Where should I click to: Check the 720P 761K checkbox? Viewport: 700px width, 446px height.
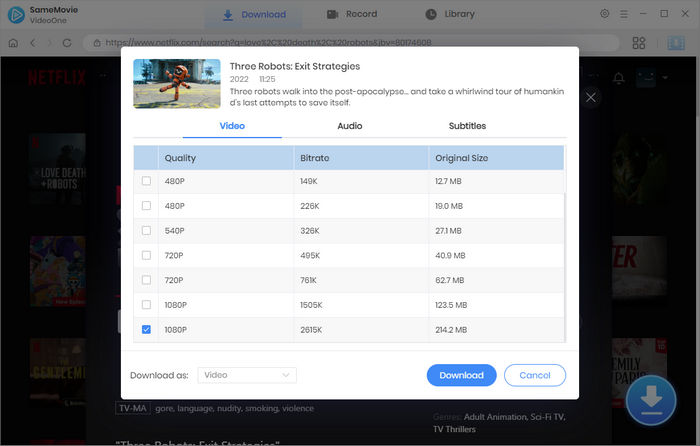(147, 280)
